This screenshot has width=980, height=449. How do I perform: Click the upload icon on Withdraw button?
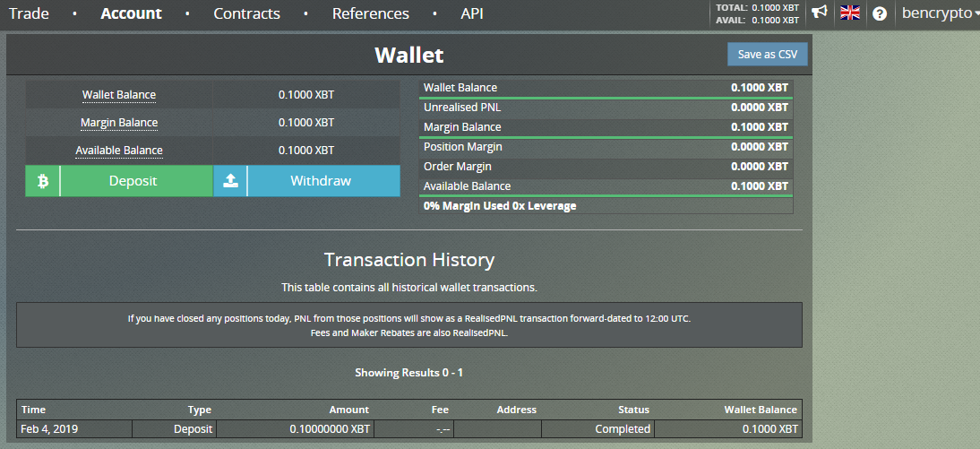pyautogui.click(x=230, y=181)
